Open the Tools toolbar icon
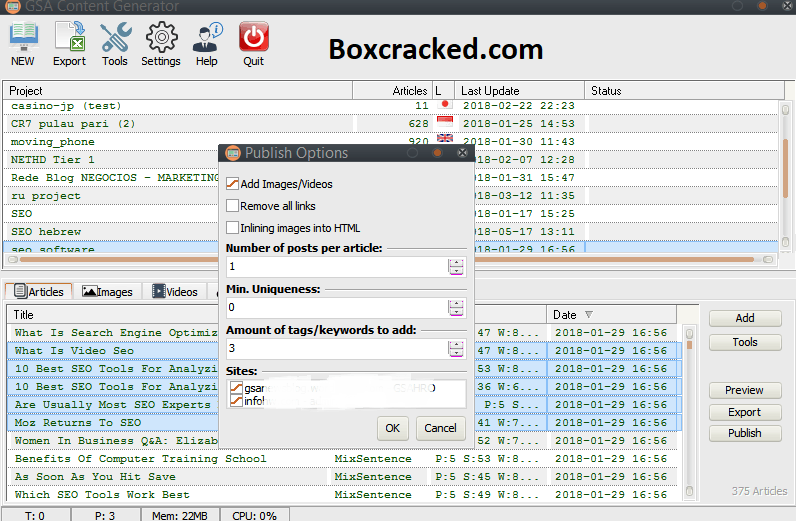The height and width of the screenshot is (521, 796). click(115, 44)
